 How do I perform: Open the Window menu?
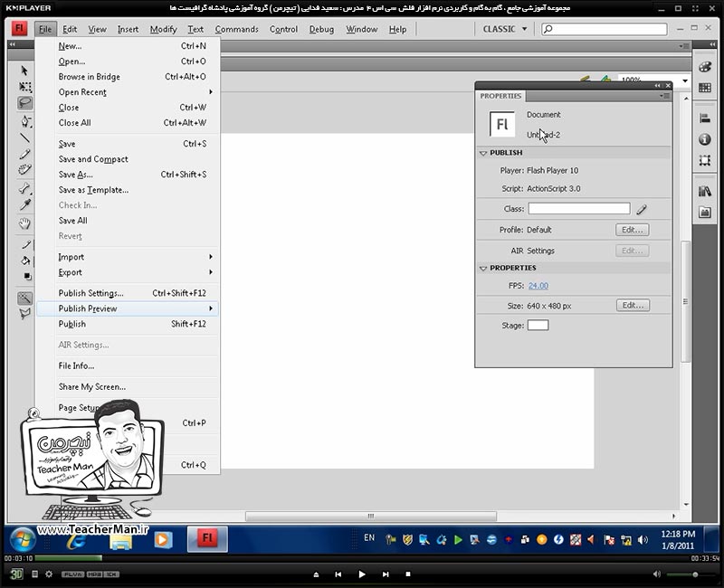coord(361,29)
